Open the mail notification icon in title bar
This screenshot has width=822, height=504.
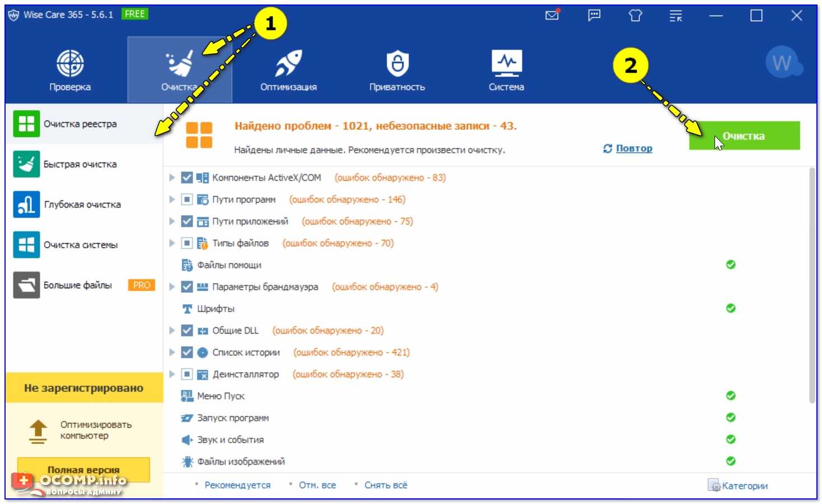tap(552, 15)
